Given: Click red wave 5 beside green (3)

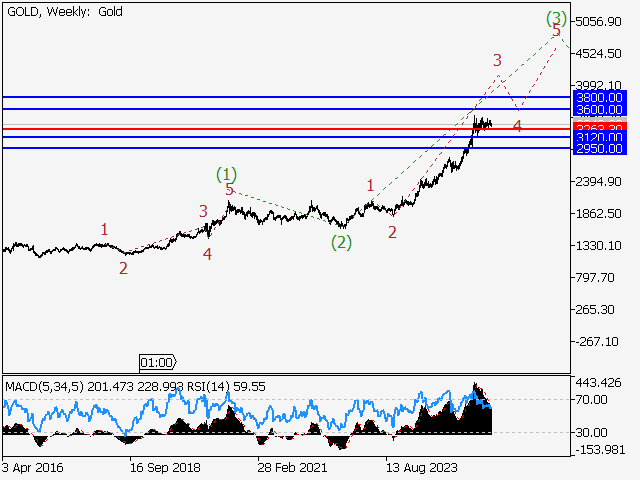Looking at the screenshot, I should (x=556, y=30).
